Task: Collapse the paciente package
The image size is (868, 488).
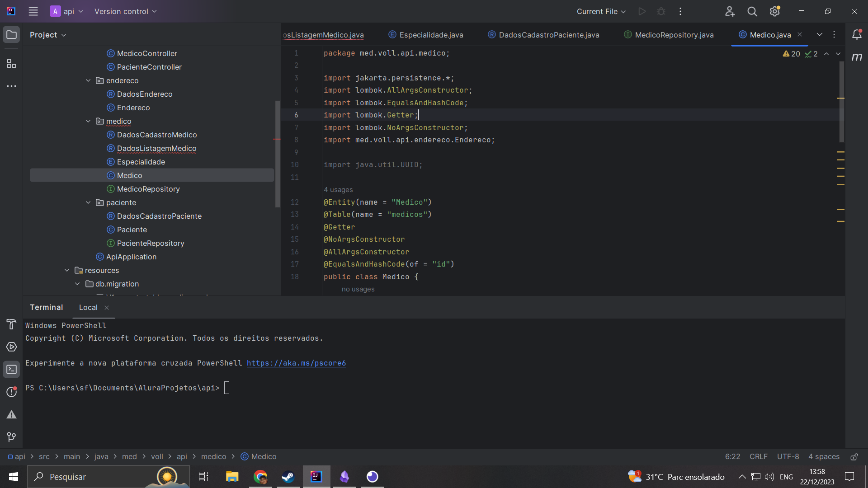Action: 88,202
